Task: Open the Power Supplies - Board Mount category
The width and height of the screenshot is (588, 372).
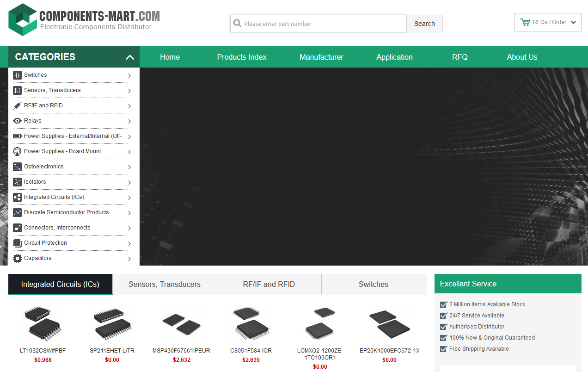Action: pyautogui.click(x=62, y=151)
